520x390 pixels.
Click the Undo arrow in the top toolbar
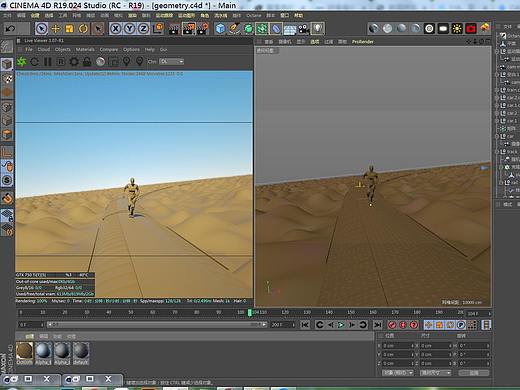10,29
